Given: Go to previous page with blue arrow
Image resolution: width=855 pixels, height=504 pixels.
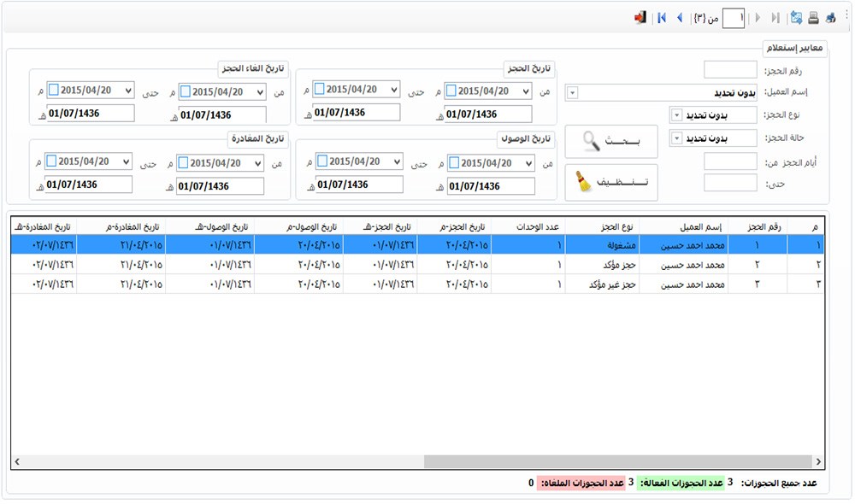Looking at the screenshot, I should click(x=680, y=17).
